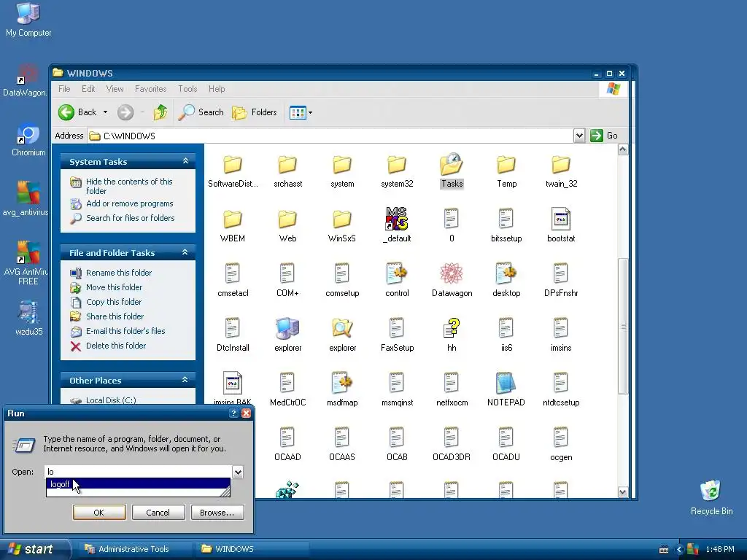
Task: Open the Back history dropdown arrow
Action: 105,112
